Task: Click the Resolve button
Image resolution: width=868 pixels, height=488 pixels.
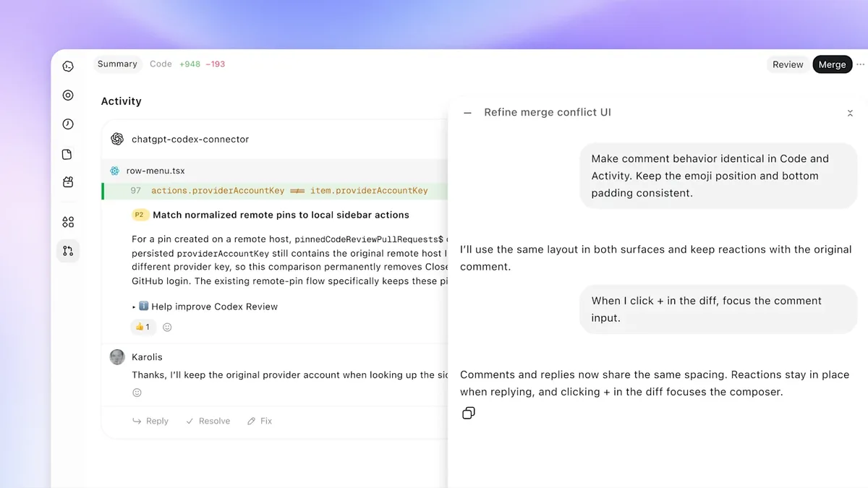Action: tap(208, 421)
